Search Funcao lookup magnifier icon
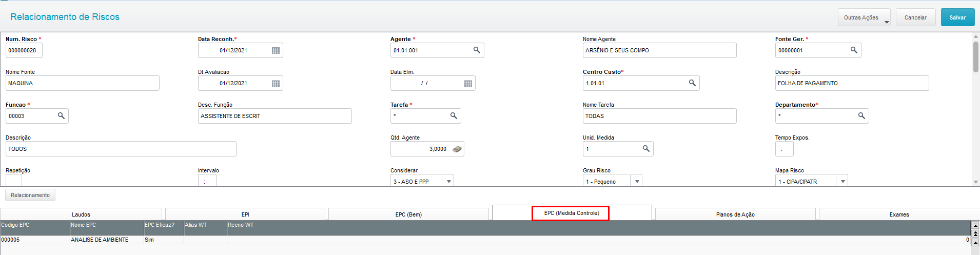This screenshot has height=255, width=980. 61,115
